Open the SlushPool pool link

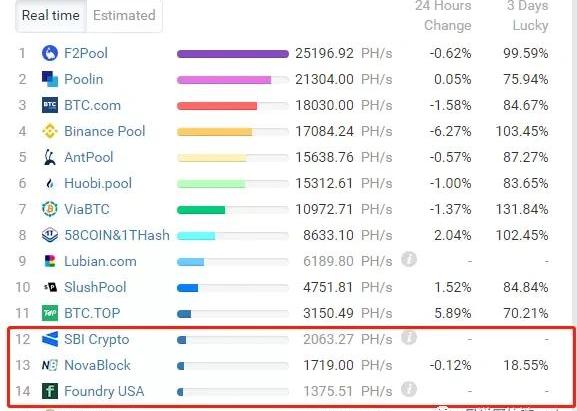coord(95,287)
